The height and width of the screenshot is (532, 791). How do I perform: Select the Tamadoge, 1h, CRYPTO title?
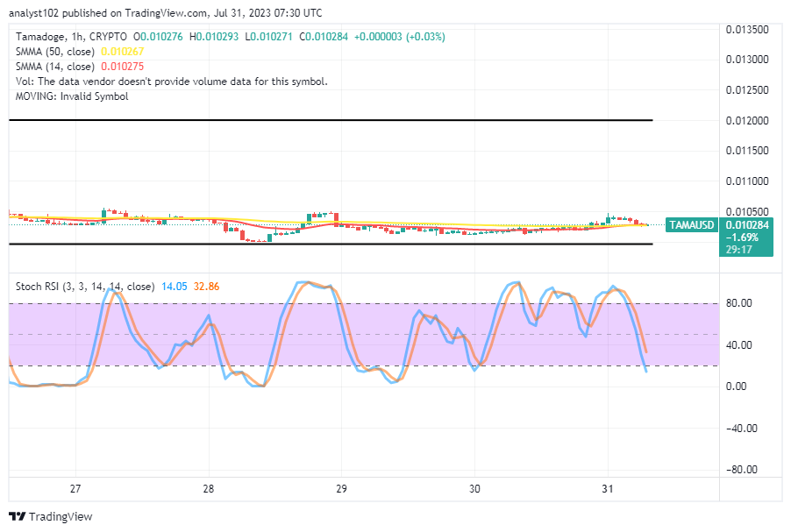[x=71, y=37]
